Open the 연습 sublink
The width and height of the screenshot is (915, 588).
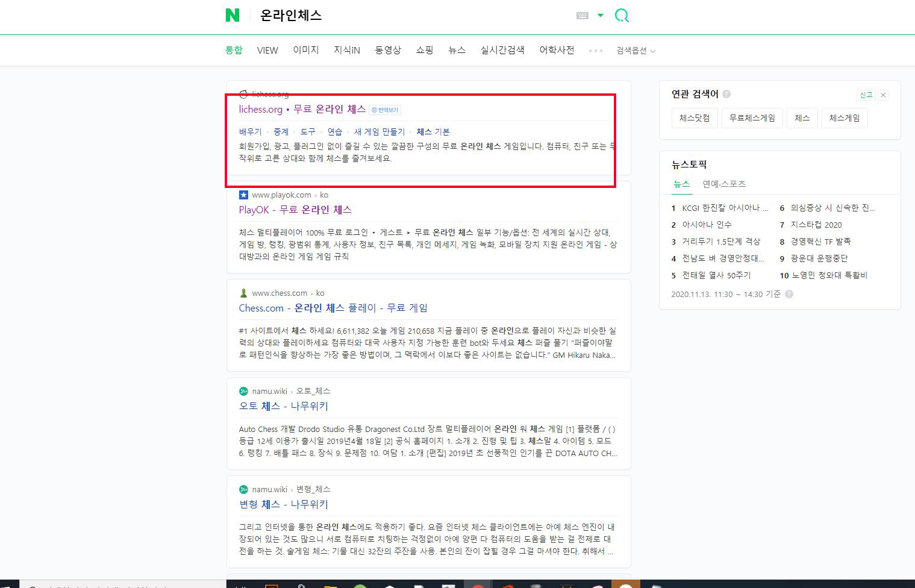click(x=335, y=131)
